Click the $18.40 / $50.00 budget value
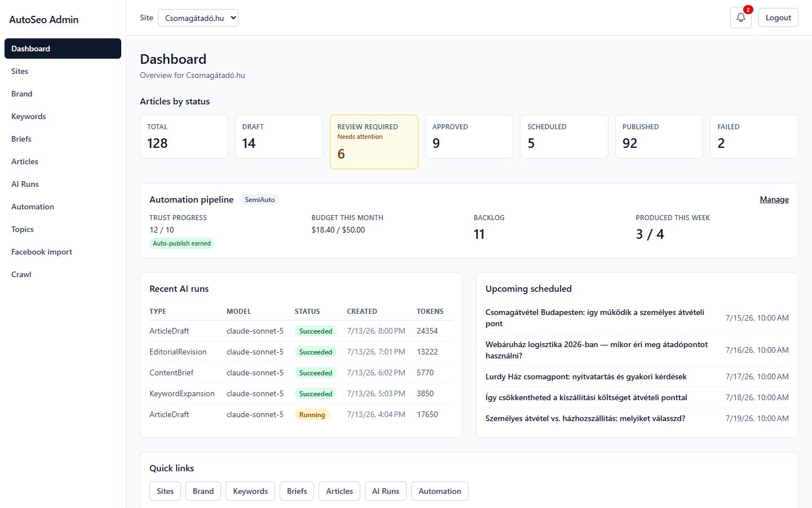The width and height of the screenshot is (812, 508). (x=338, y=230)
